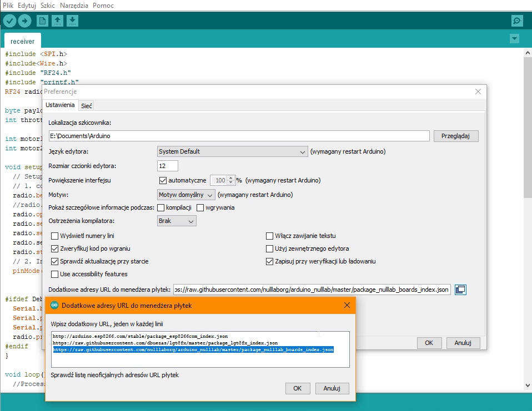Toggle automatyczne interface scaling checkbox
The height and width of the screenshot is (411, 532).
pos(163,181)
